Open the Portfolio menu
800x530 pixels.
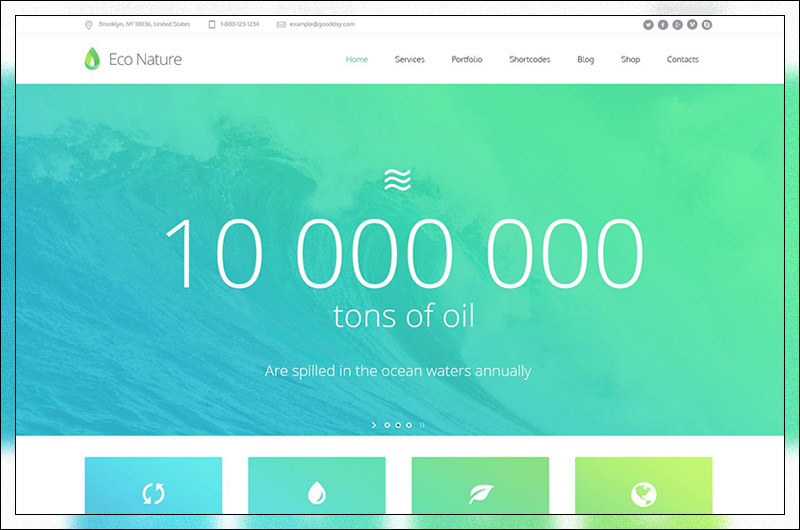pos(467,59)
